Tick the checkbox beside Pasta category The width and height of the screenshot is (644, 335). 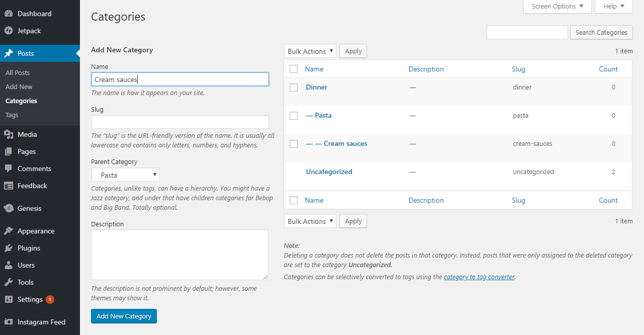(x=294, y=116)
